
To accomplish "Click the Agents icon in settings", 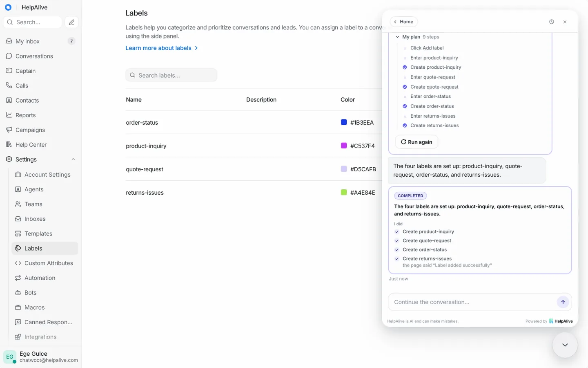I will point(18,189).
